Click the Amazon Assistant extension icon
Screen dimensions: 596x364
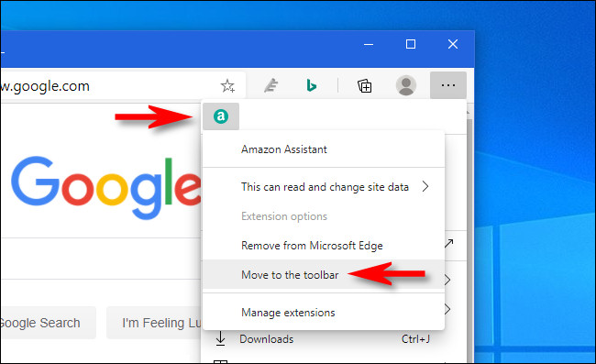[x=221, y=116]
